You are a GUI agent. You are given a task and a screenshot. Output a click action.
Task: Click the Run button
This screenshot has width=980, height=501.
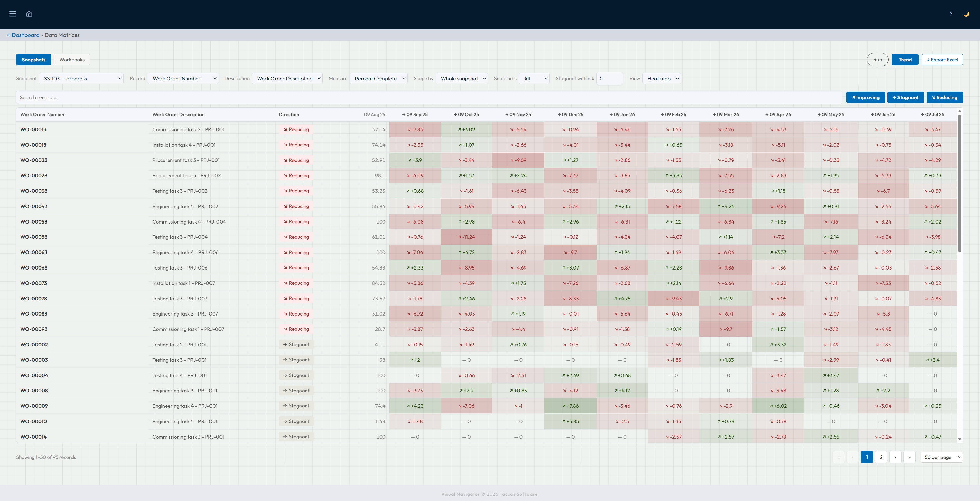(877, 60)
